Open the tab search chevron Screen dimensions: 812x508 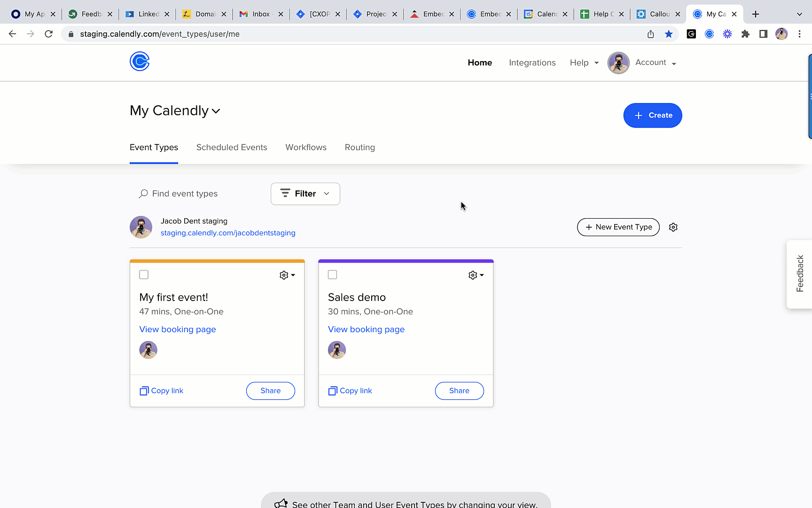799,14
